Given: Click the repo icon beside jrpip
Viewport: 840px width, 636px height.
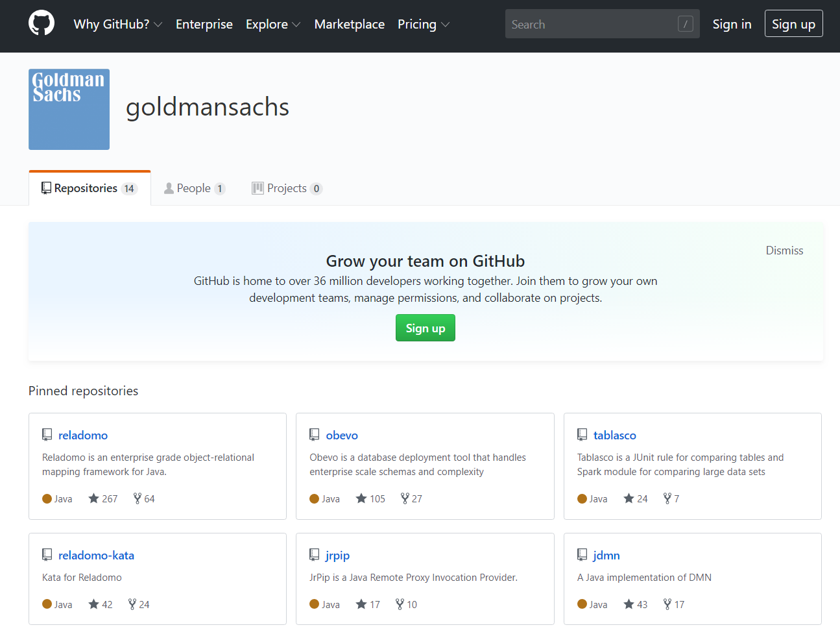Looking at the screenshot, I should [315, 555].
